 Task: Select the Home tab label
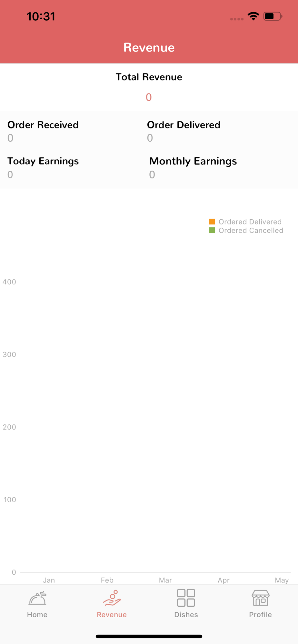(37, 615)
